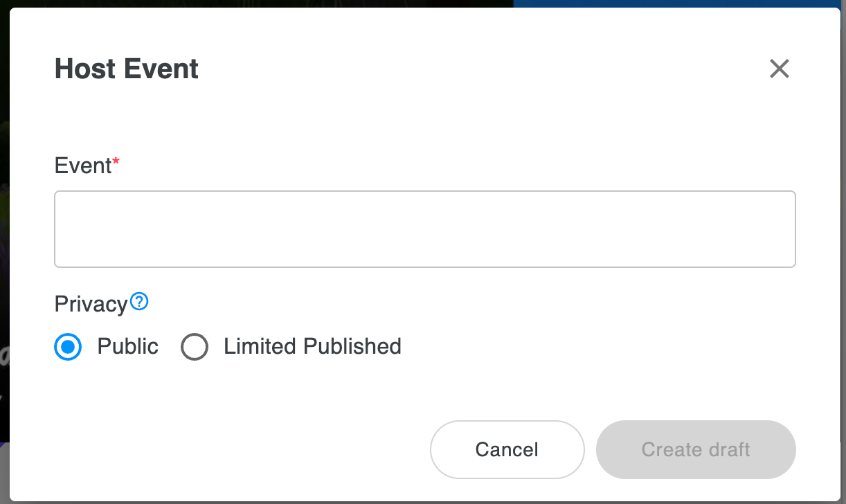Click the Create draft button
Image resolution: width=846 pixels, height=504 pixels.
tap(696, 449)
